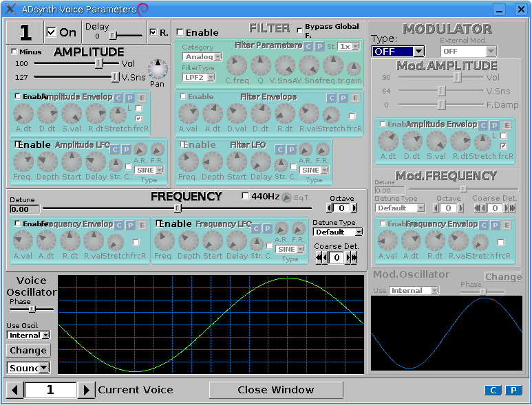Enable the Amplitude LFO checkbox
This screenshot has height=405, width=532.
click(x=18, y=144)
